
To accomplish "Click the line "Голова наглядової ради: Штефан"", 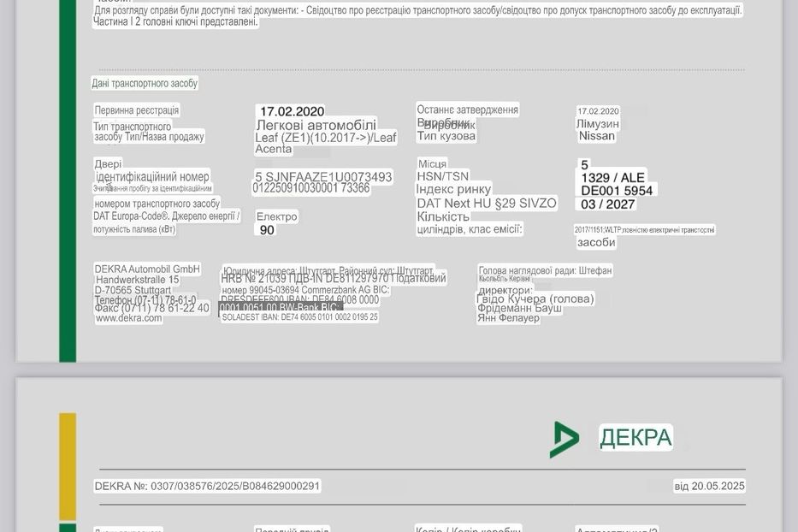I will [x=545, y=271].
